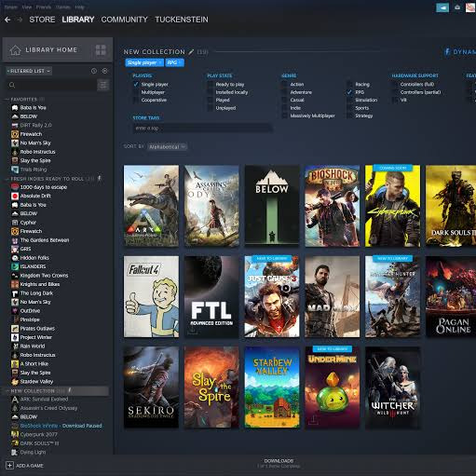Screen dimensions: 476x476
Task: Click the store tags input field
Action: tap(202, 128)
